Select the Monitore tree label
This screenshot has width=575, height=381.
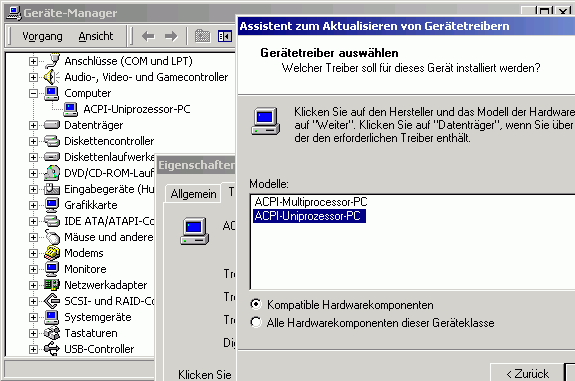point(85,269)
